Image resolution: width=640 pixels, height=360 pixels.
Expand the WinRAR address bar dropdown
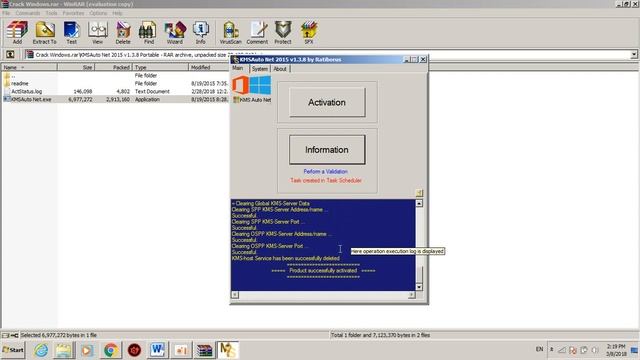[633, 54]
